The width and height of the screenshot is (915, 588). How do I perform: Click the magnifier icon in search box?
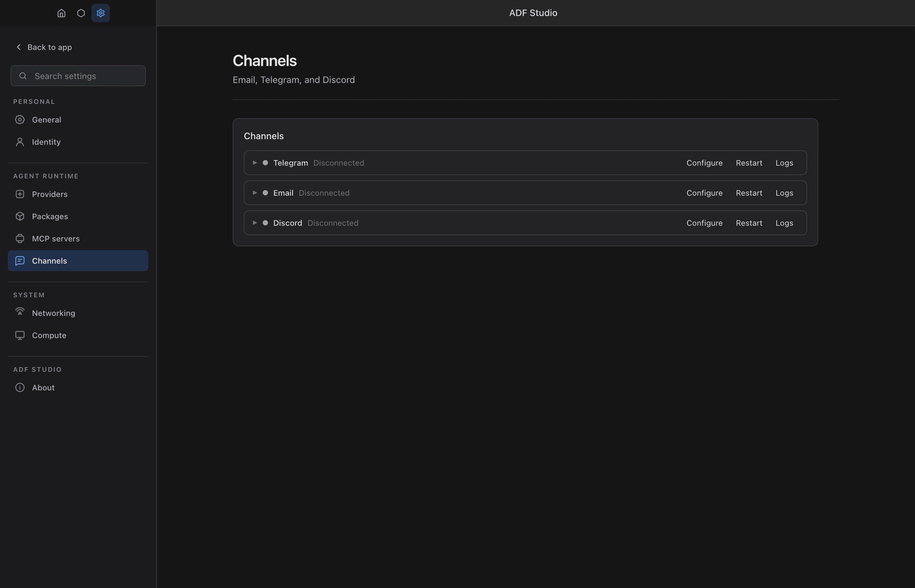(x=23, y=76)
